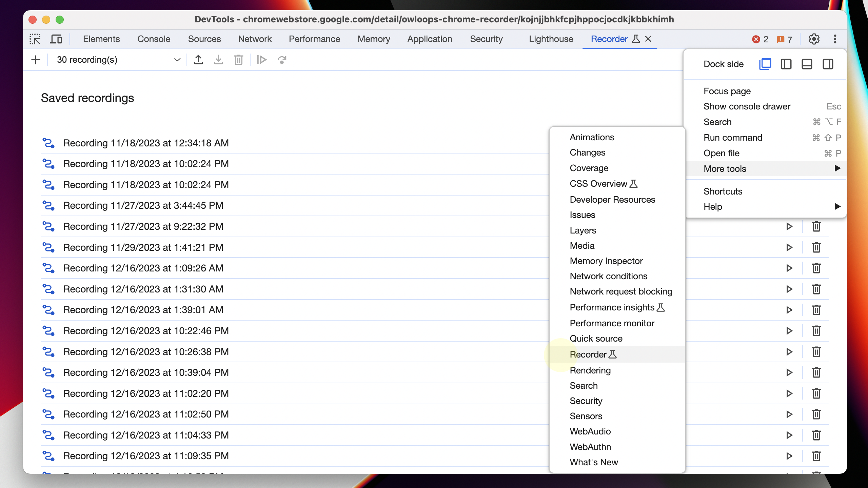Open DevTools settings gear
Viewport: 868px width, 488px height.
(x=814, y=39)
